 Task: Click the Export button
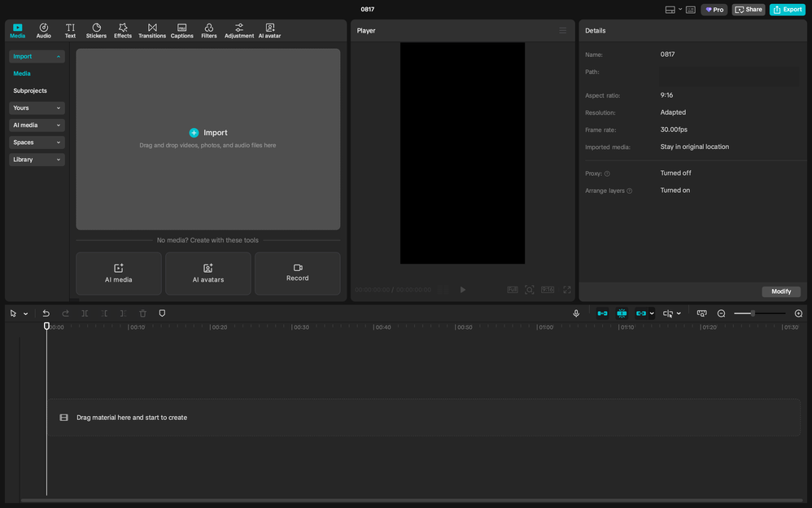tap(787, 9)
